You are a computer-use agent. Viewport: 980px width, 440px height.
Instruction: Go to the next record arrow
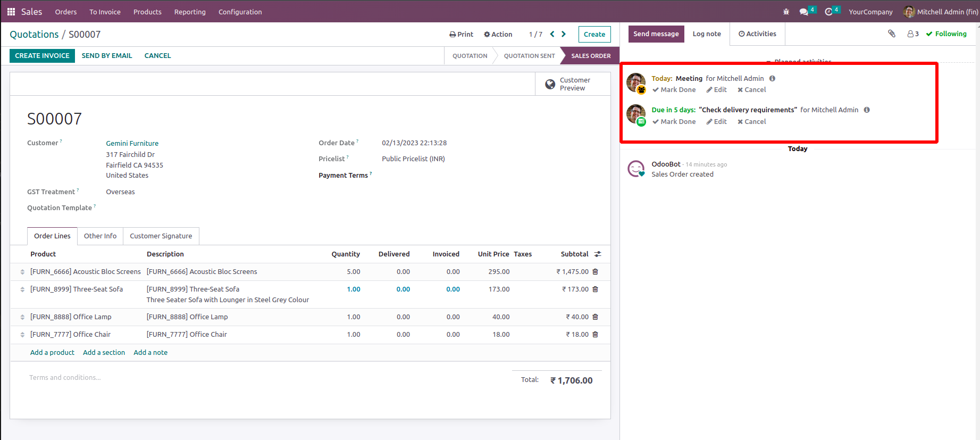coord(564,34)
